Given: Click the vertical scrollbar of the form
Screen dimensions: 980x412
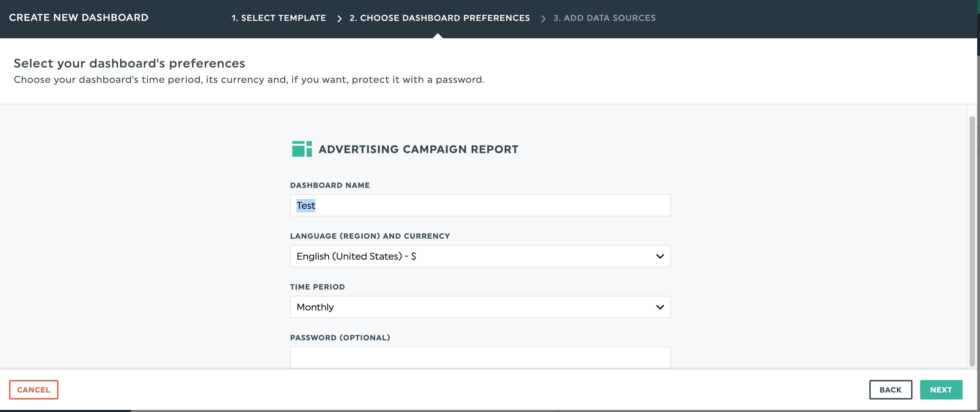Looking at the screenshot, I should (972, 241).
